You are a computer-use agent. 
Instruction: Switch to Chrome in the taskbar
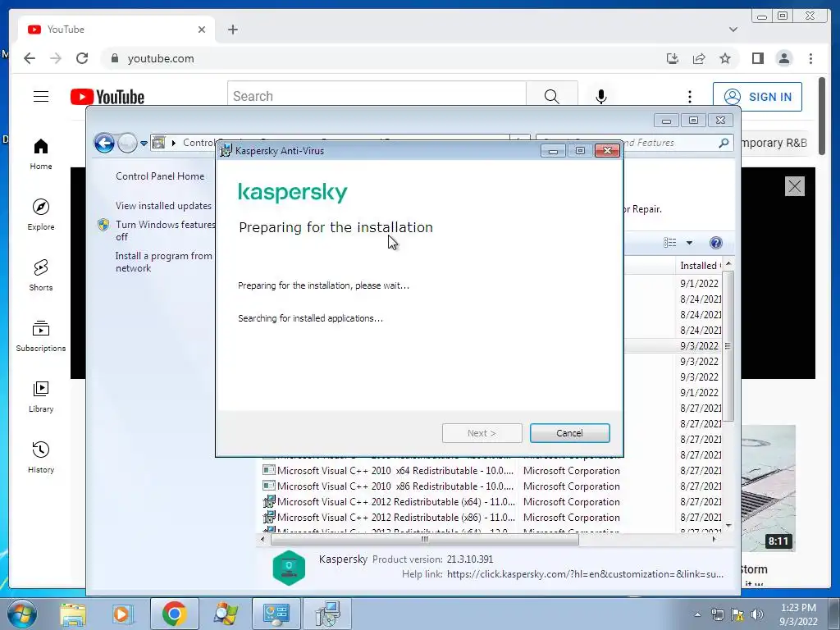click(x=174, y=614)
